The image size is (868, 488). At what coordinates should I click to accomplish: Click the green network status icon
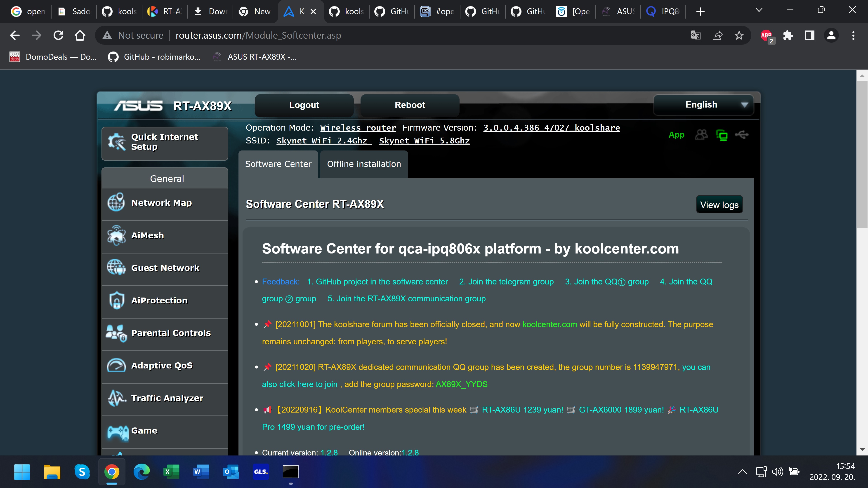click(722, 135)
